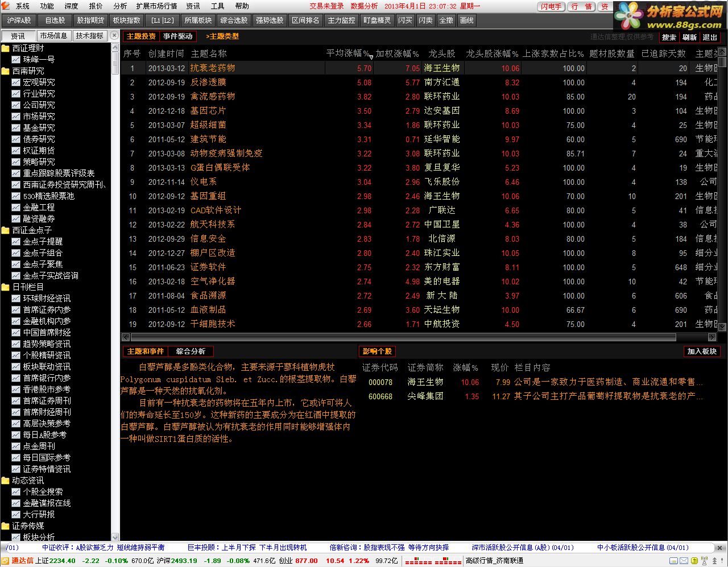Select stock 600668 尖峰集团
This screenshot has width=728, height=567.
pos(535,396)
